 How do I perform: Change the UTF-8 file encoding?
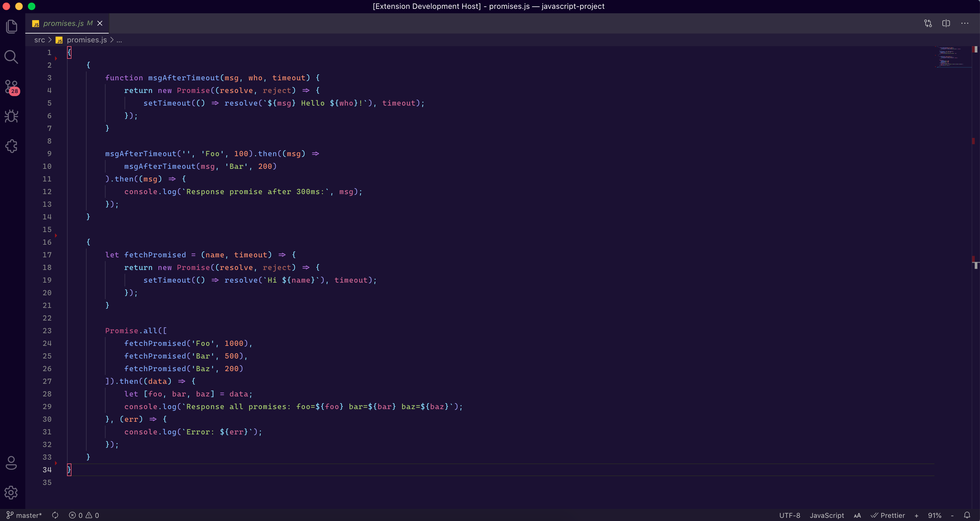point(789,515)
